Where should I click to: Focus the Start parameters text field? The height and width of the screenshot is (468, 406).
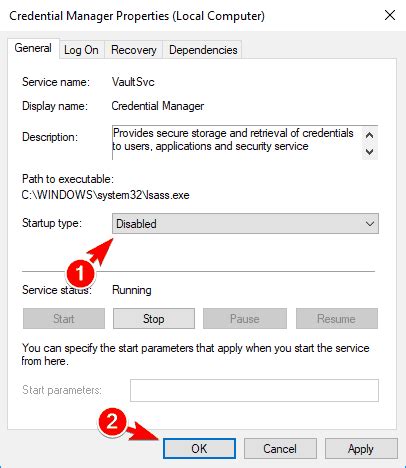tap(254, 390)
